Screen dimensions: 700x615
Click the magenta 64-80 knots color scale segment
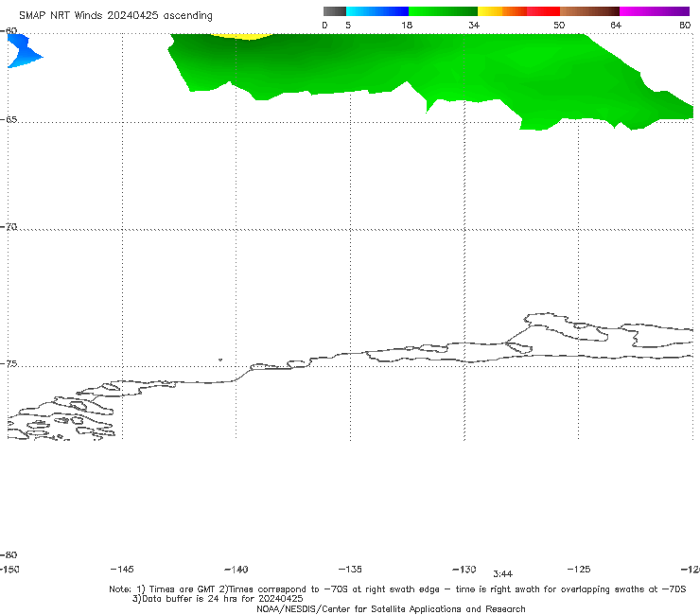click(655, 11)
